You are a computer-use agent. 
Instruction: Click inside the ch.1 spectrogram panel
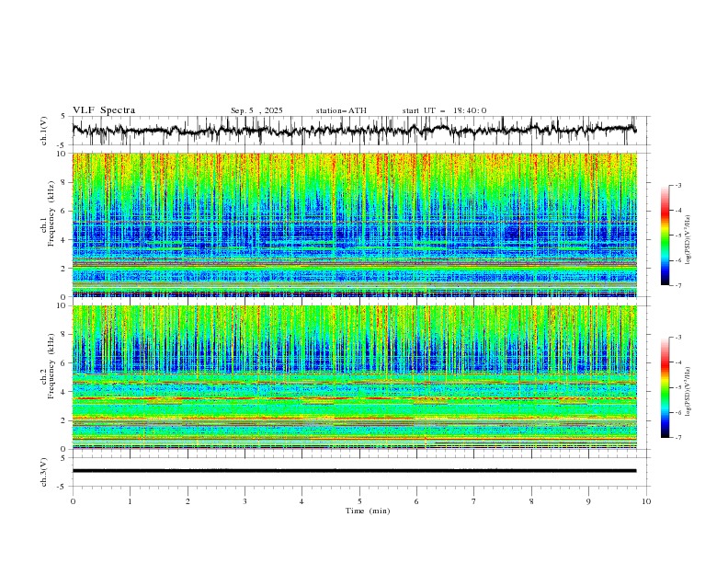(354, 224)
